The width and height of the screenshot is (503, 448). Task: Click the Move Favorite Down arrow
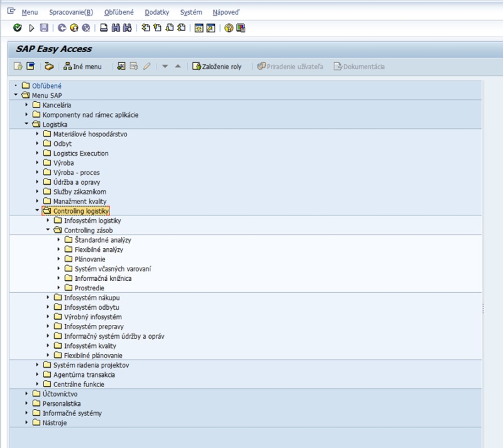point(165,67)
